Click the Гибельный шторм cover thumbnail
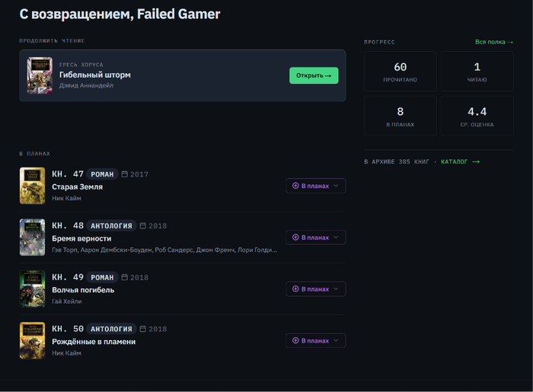This screenshot has width=533, height=392. click(x=40, y=75)
